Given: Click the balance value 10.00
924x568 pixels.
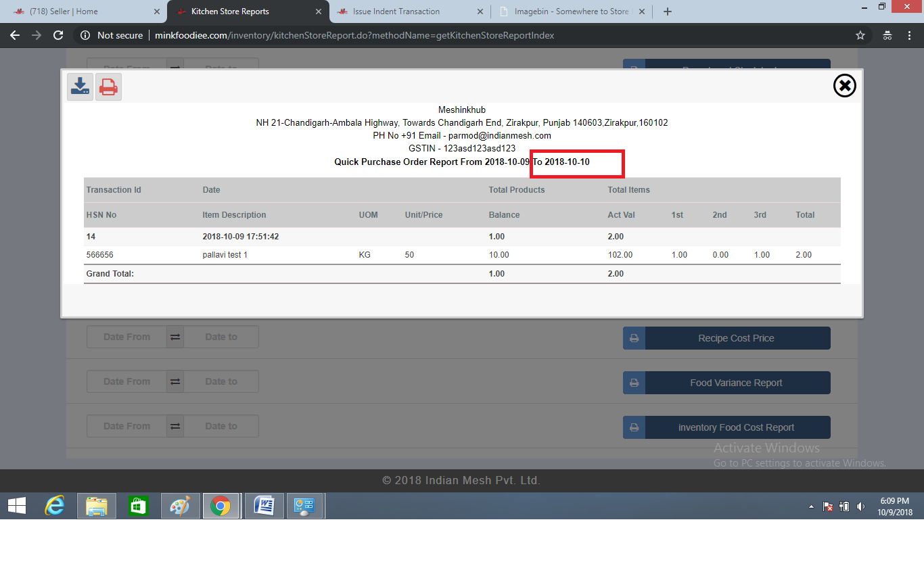Looking at the screenshot, I should (499, 255).
